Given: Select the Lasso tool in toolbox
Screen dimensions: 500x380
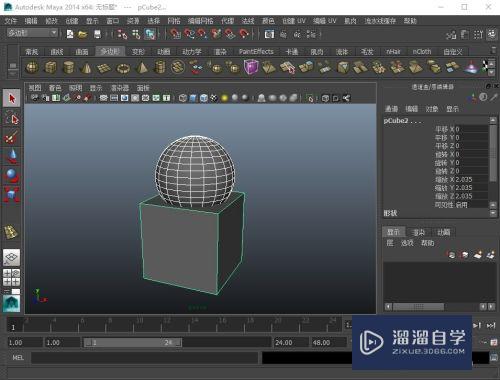Looking at the screenshot, I should point(12,118).
